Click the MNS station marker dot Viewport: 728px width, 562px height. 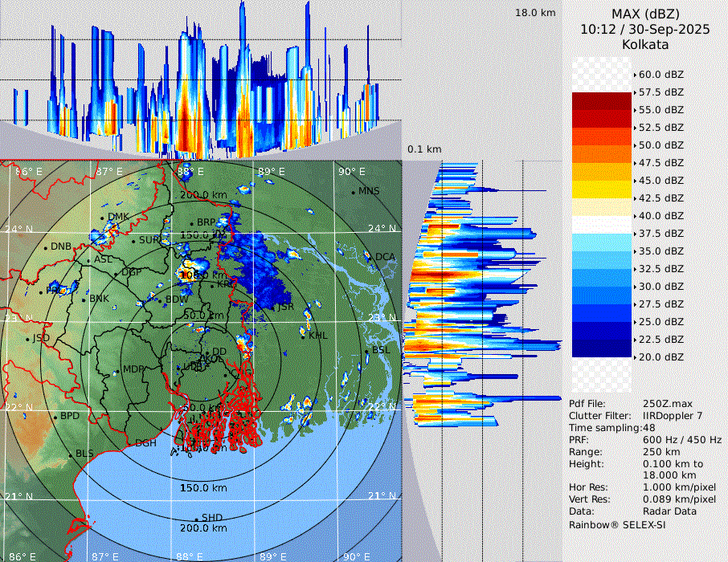coord(354,192)
